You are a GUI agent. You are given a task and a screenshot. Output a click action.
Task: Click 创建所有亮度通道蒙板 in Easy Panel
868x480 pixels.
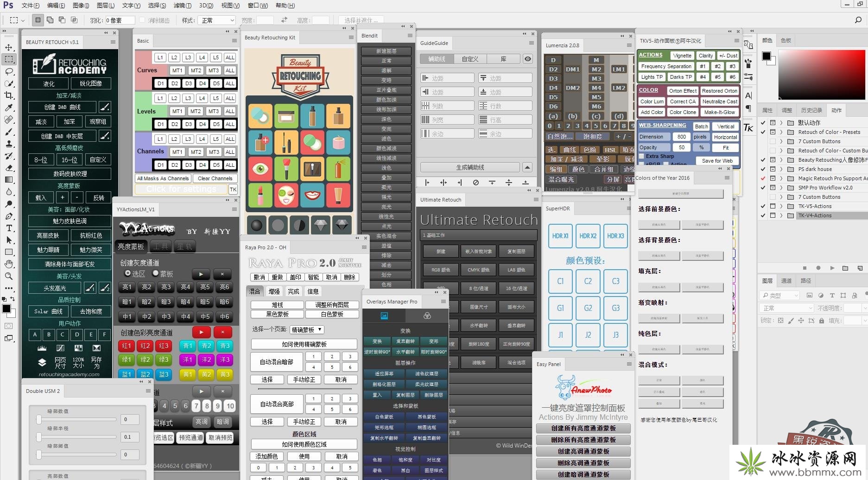click(x=583, y=428)
